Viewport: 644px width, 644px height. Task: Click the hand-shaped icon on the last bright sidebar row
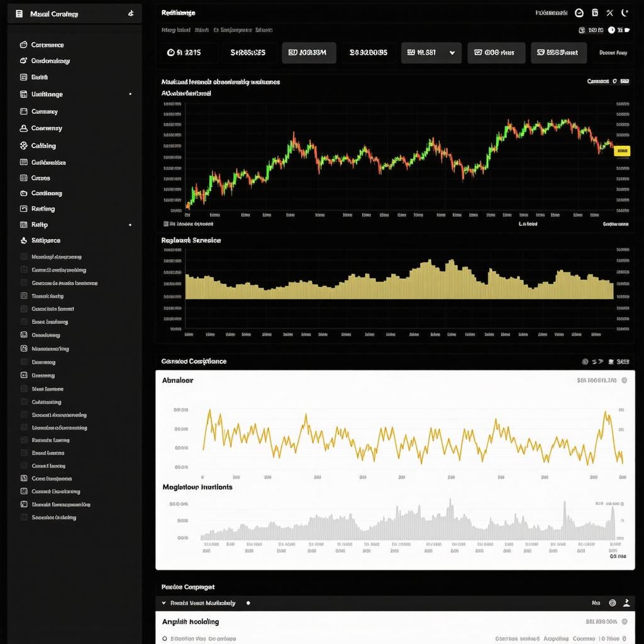coord(23,240)
